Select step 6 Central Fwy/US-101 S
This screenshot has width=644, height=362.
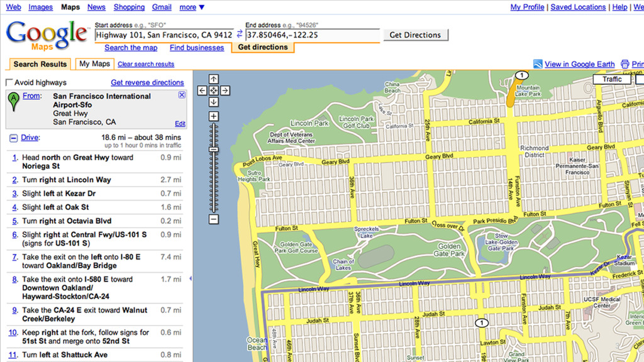tap(95, 239)
